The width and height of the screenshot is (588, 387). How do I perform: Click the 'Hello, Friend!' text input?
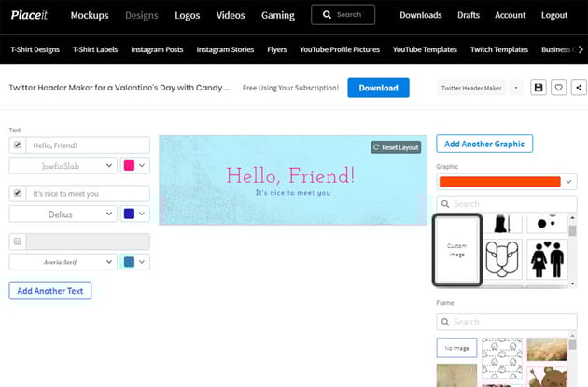point(88,145)
